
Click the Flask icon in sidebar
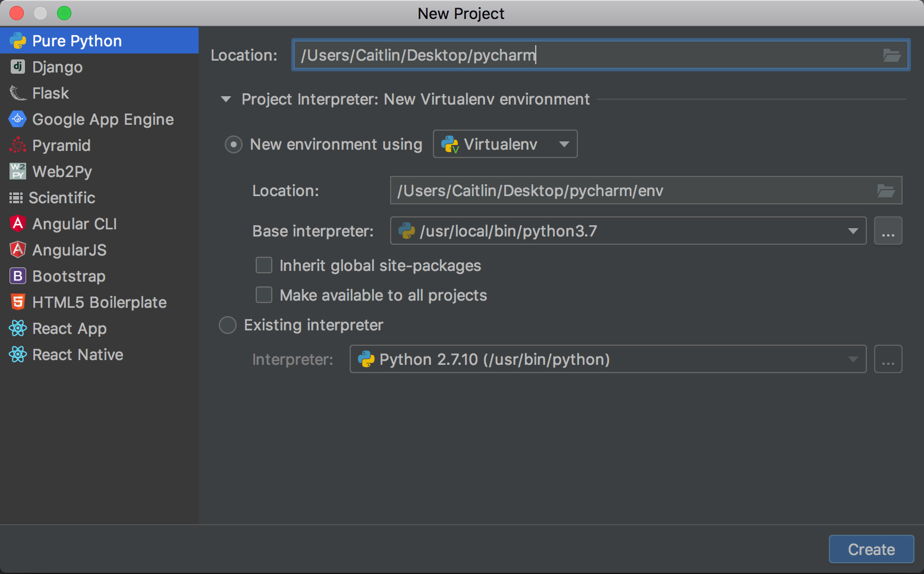pyautogui.click(x=17, y=93)
